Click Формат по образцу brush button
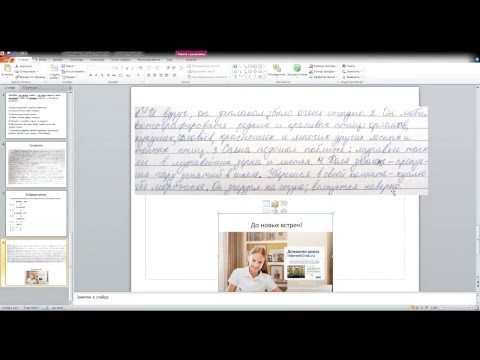Screen dimensions: 480x360 30,77
